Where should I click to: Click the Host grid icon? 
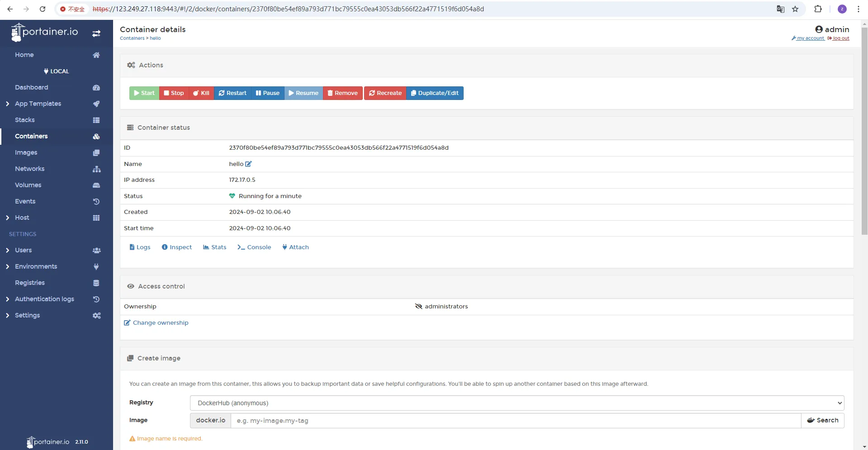coord(96,218)
